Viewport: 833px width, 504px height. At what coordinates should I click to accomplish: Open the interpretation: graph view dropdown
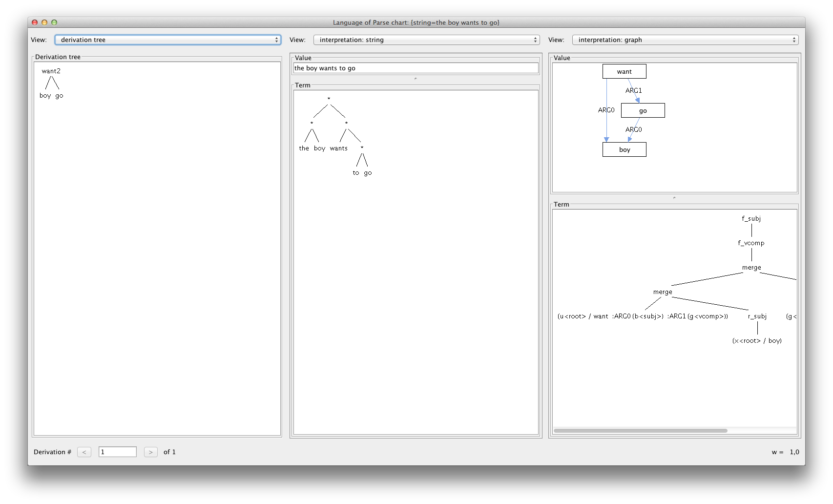(685, 40)
